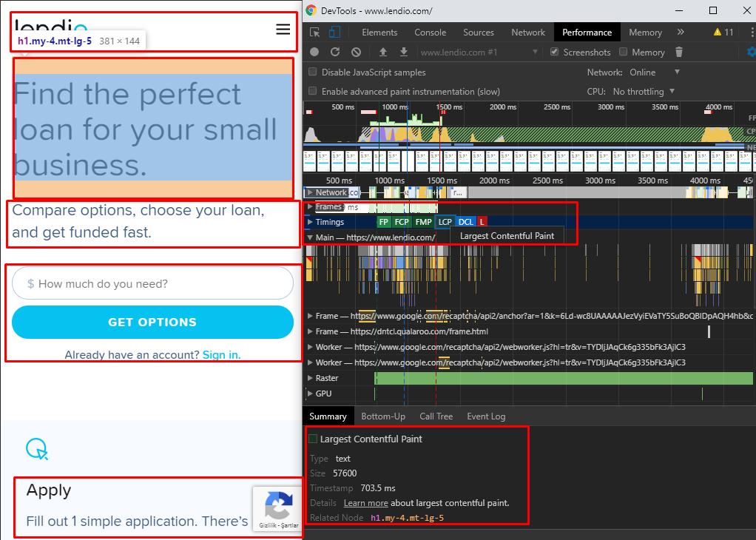
Task: Open the Bottom-Up tab
Action: (382, 416)
